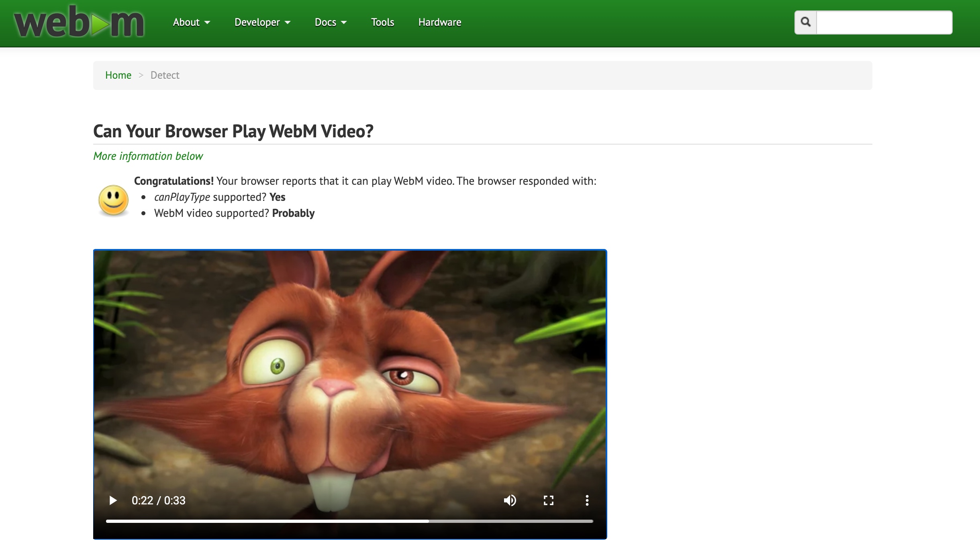Click inside the search text field
The width and height of the screenshot is (980, 559).
click(884, 22)
